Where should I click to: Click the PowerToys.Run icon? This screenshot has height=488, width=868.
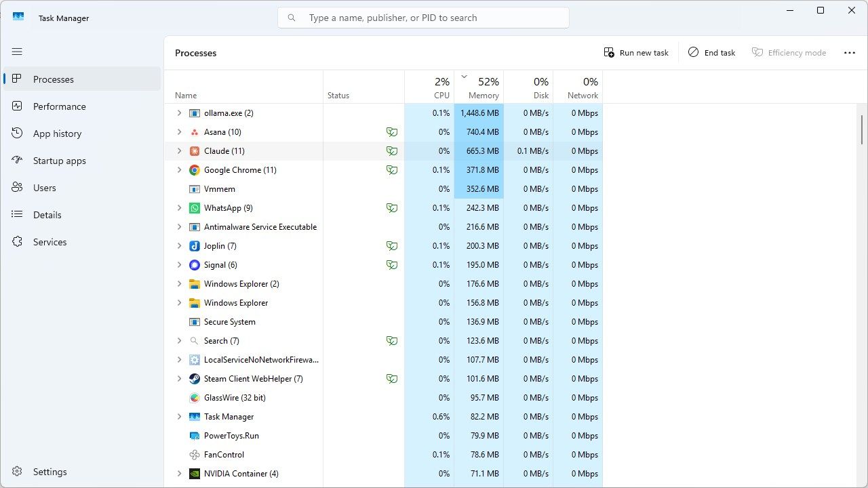pyautogui.click(x=195, y=436)
